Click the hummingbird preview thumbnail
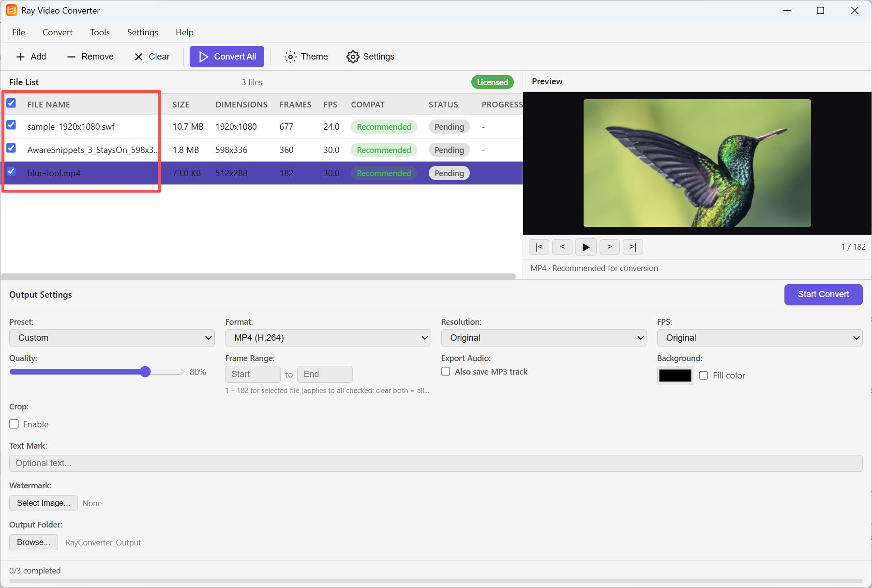Screen dimensions: 872x588 (x=697, y=163)
